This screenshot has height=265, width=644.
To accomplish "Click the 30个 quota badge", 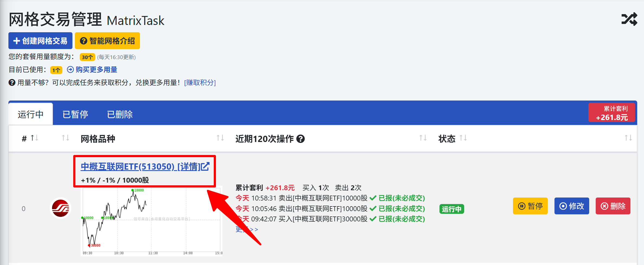I will pos(87,57).
